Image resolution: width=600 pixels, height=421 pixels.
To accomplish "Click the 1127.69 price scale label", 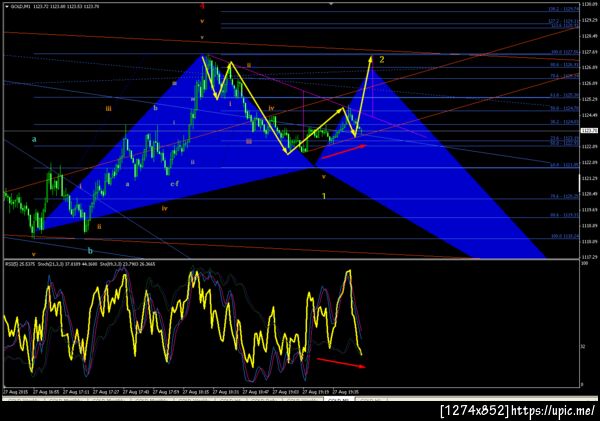I will point(589,52).
